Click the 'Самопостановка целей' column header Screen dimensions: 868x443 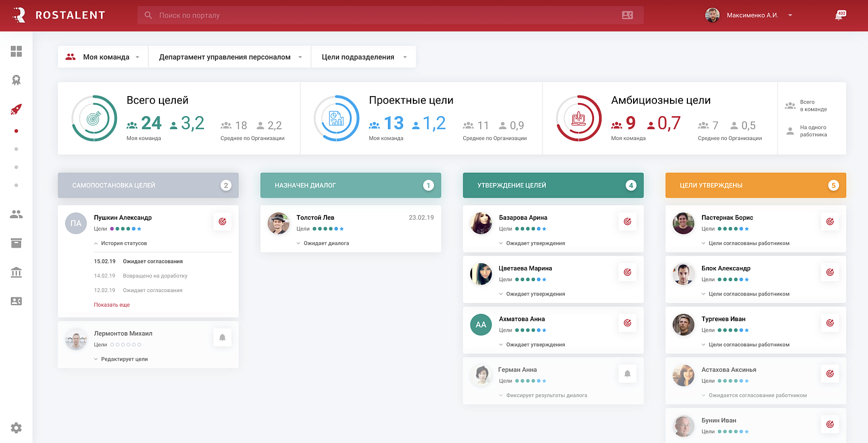tap(148, 185)
